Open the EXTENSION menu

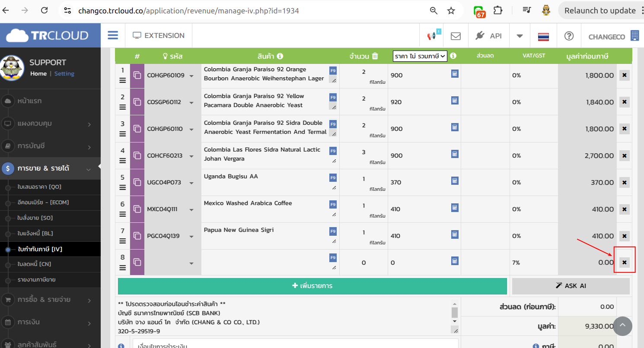159,35
